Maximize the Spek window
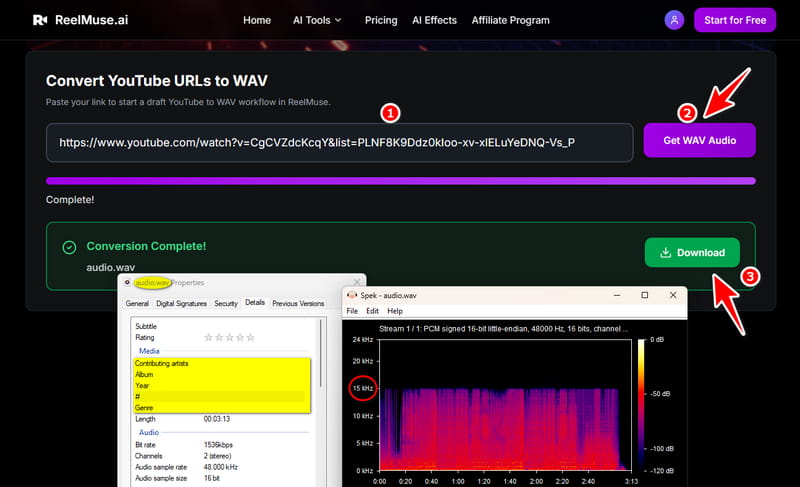Screen dimensions: 800x487 pyautogui.click(x=645, y=295)
